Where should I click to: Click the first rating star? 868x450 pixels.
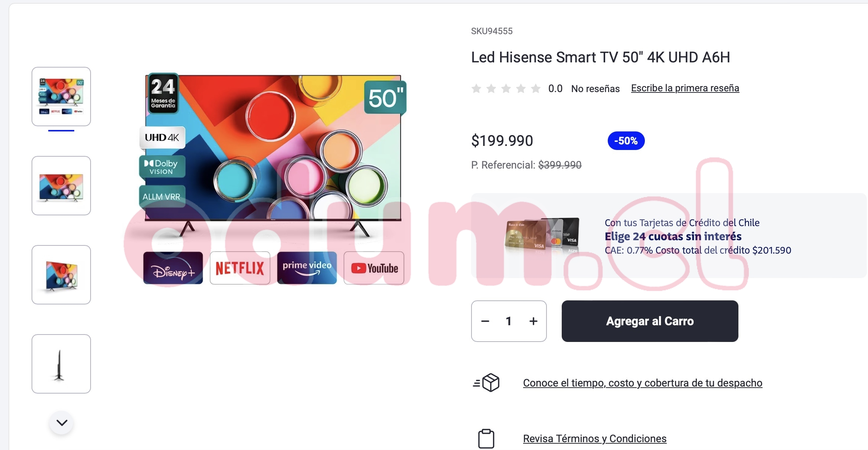[x=476, y=88]
